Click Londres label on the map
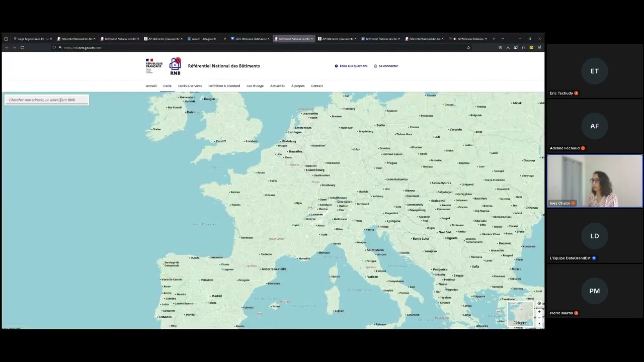The image size is (644, 362). [x=252, y=141]
